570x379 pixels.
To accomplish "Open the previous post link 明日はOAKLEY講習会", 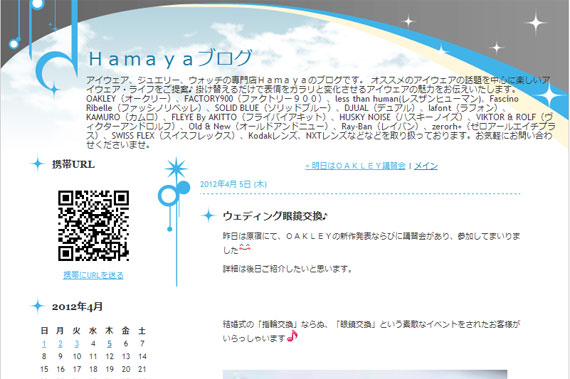I will point(355,166).
